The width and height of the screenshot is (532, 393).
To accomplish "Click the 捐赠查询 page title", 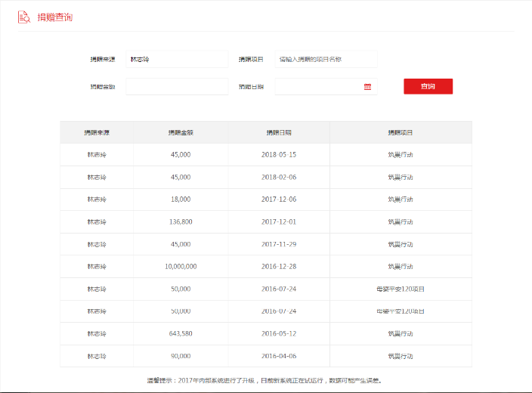I will click(x=55, y=17).
